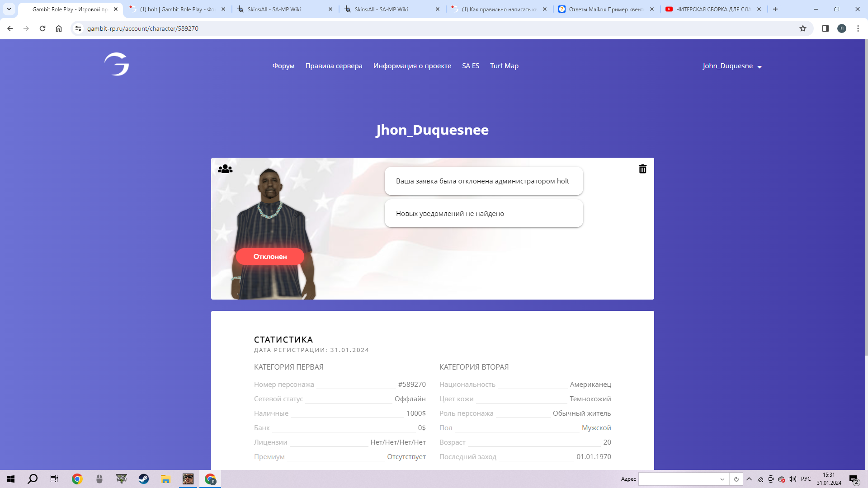Click the Gambit logo in header
This screenshot has height=488, width=868.
point(117,64)
